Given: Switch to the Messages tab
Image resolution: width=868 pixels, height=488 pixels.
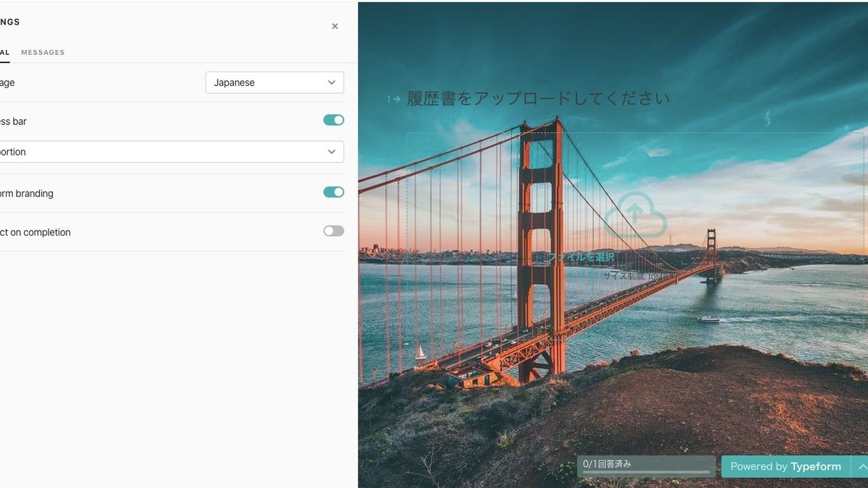Looking at the screenshot, I should click(x=43, y=53).
